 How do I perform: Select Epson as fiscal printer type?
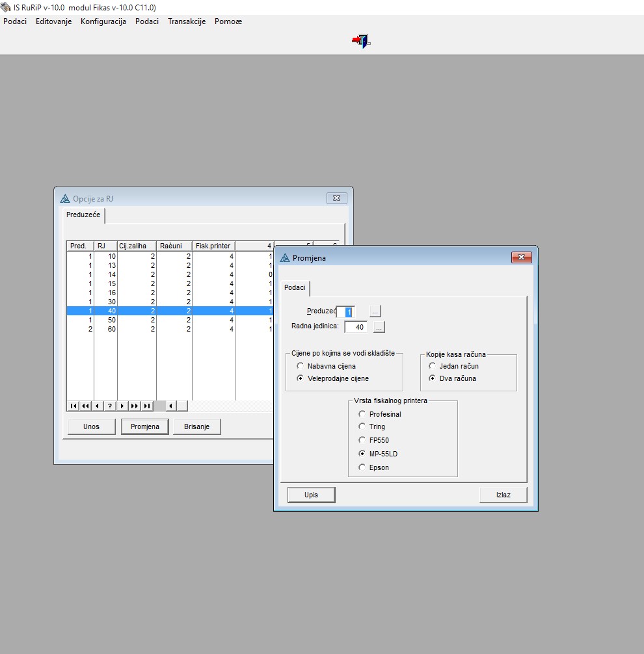point(362,467)
